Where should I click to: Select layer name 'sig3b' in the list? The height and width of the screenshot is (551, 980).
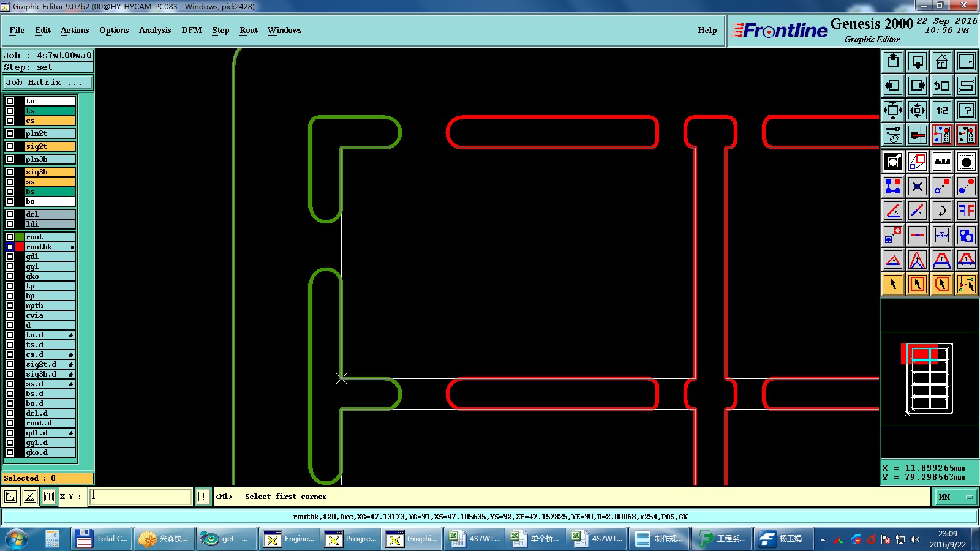[x=50, y=172]
